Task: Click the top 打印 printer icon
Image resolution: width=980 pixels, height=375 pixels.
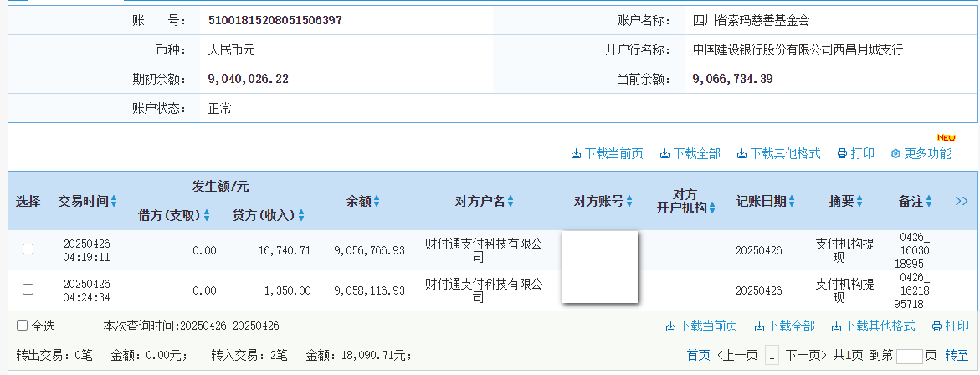Action: (842, 154)
